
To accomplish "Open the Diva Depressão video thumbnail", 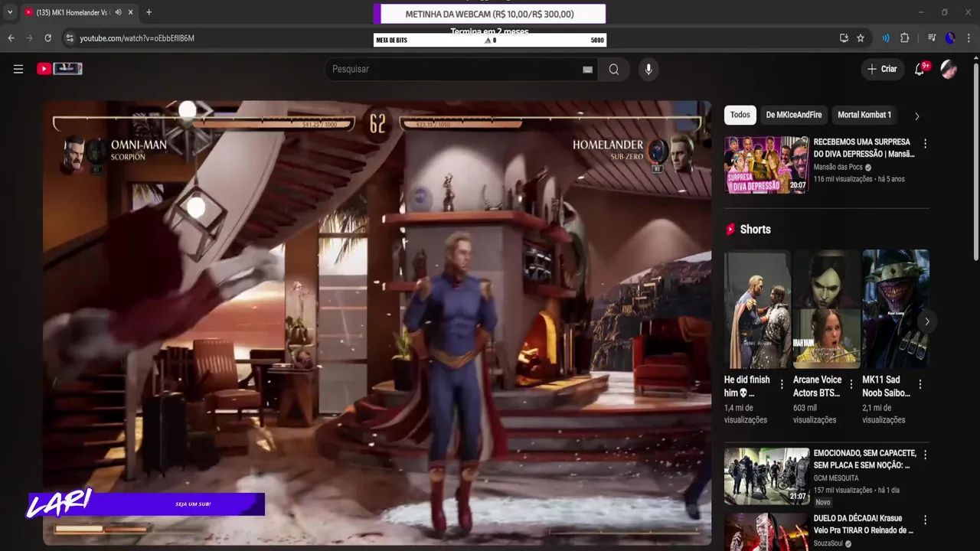I will click(x=766, y=165).
